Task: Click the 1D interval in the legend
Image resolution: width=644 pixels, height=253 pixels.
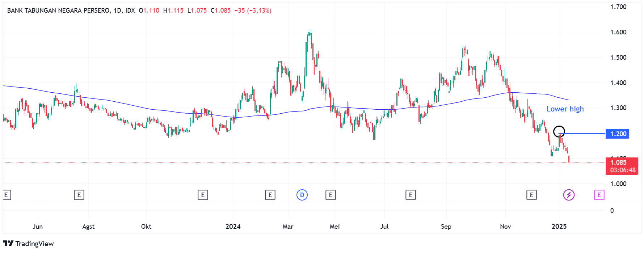Action: coord(118,10)
